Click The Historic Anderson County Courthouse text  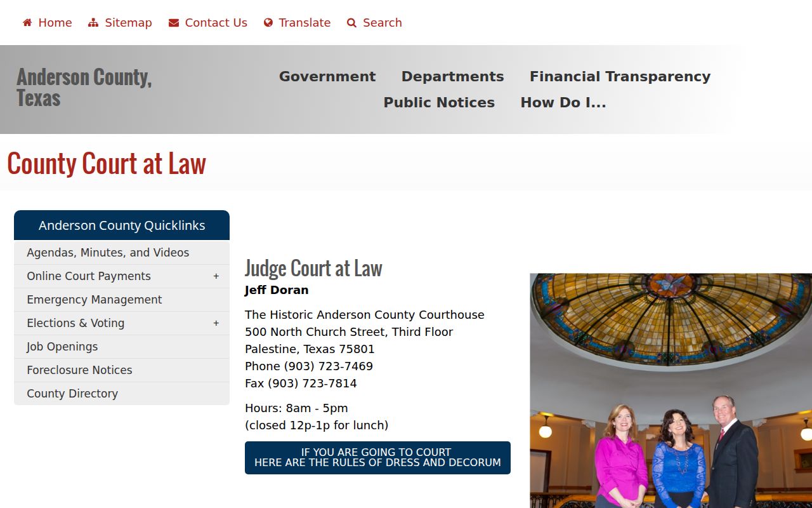[x=365, y=315]
